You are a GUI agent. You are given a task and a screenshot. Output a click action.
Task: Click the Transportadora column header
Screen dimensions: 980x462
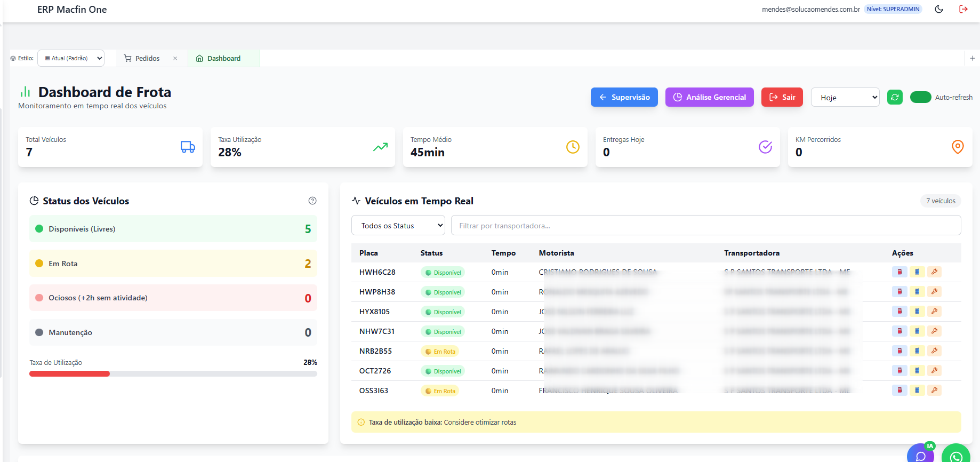tap(752, 253)
